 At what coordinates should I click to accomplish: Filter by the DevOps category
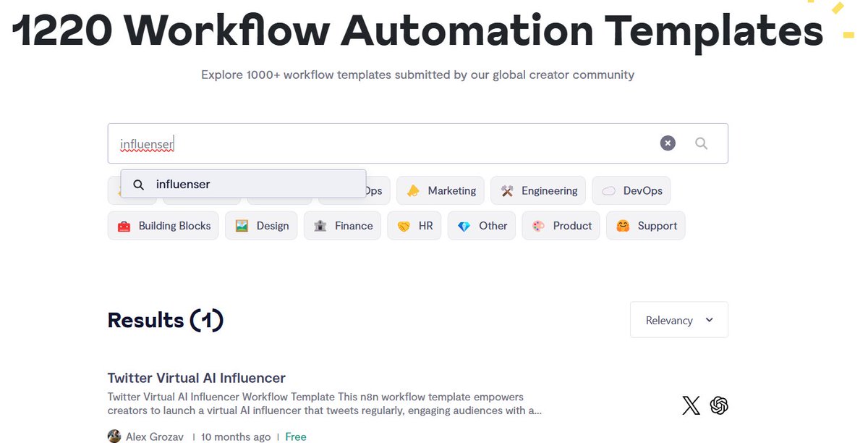click(x=631, y=190)
